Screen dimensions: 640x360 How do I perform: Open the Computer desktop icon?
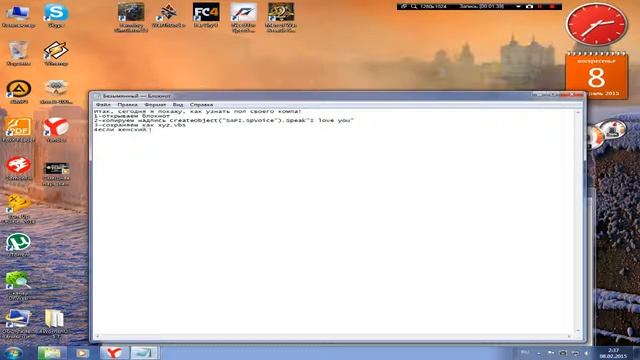(18, 16)
